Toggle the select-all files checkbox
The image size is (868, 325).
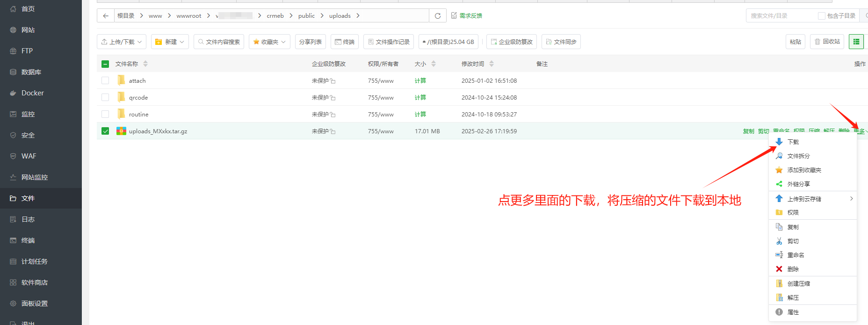point(105,64)
